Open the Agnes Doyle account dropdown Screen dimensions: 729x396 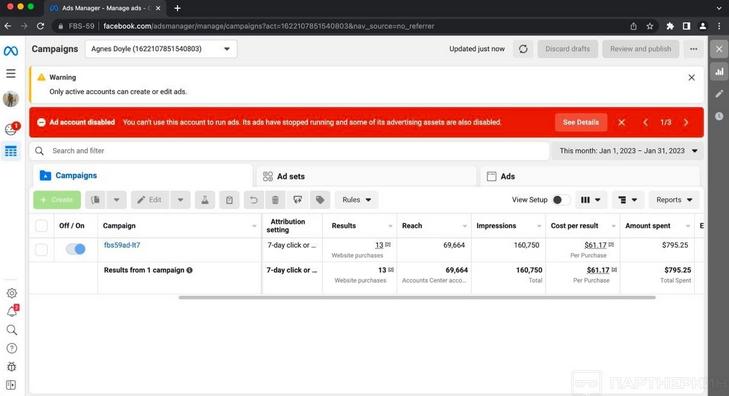click(161, 49)
